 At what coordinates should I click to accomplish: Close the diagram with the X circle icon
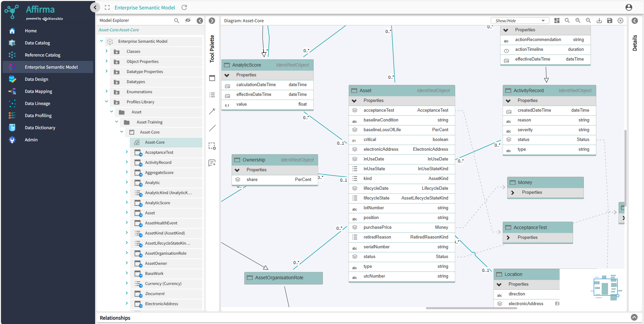tap(620, 21)
